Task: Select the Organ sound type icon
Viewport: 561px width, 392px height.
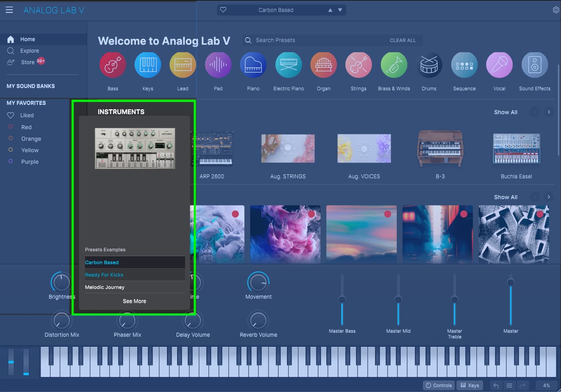Action: (x=324, y=65)
